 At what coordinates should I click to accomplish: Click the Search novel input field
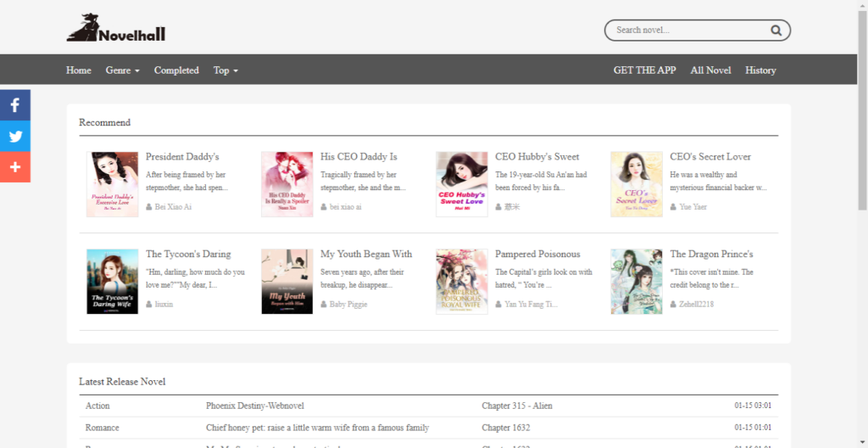(x=691, y=30)
